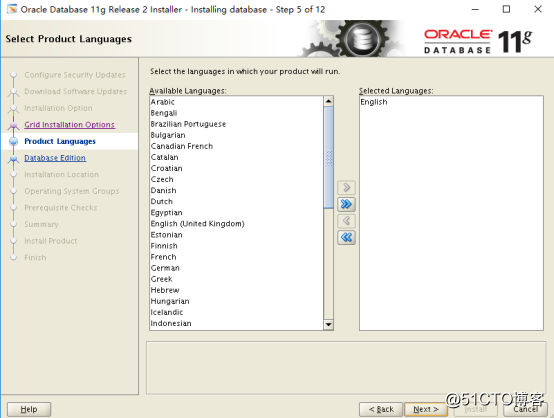The image size is (554, 418).
Task: Click the remove selected language single-arrow button
Action: tap(346, 221)
